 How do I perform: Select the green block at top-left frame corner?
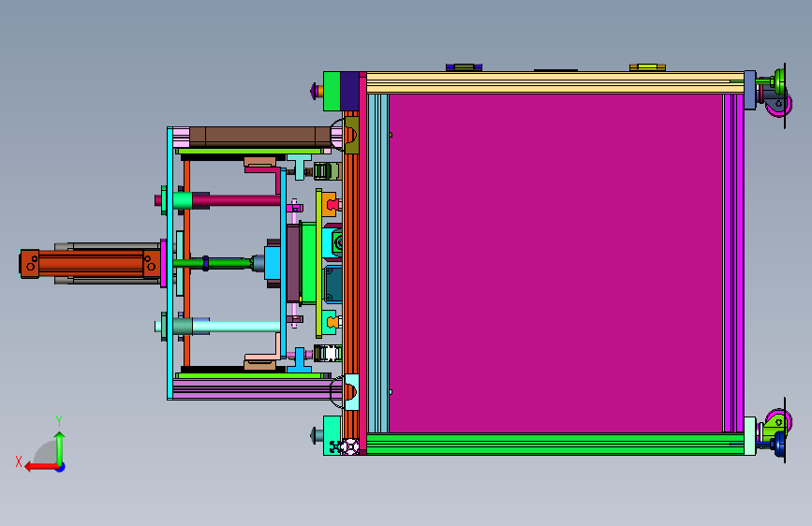click(x=332, y=91)
